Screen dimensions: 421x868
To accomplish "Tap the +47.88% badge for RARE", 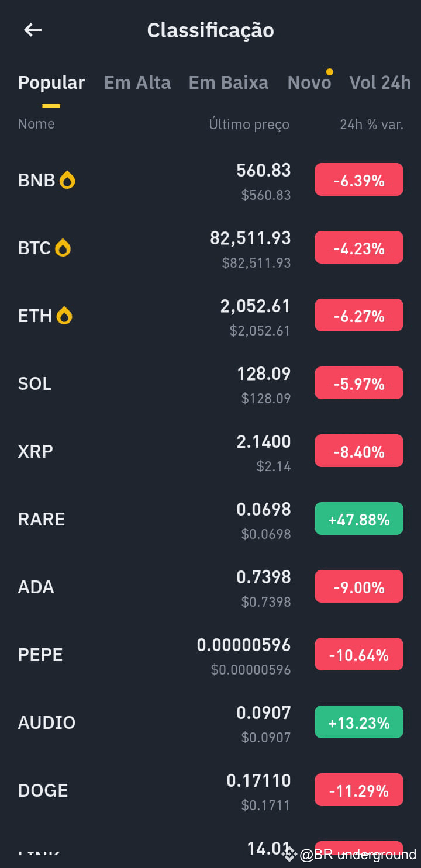I will click(359, 518).
